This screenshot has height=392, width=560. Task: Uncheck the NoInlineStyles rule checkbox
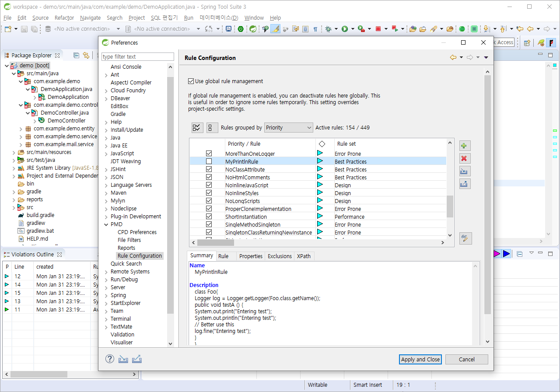pos(209,193)
